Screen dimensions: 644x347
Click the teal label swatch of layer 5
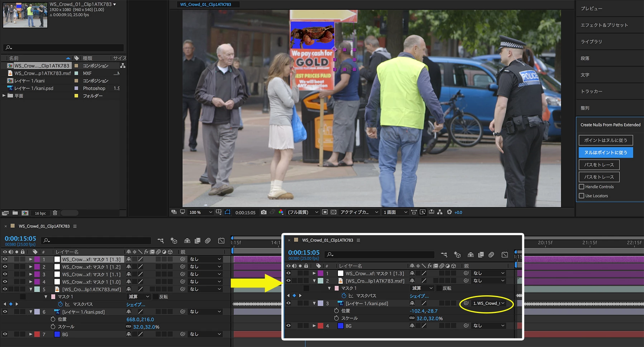37,289
